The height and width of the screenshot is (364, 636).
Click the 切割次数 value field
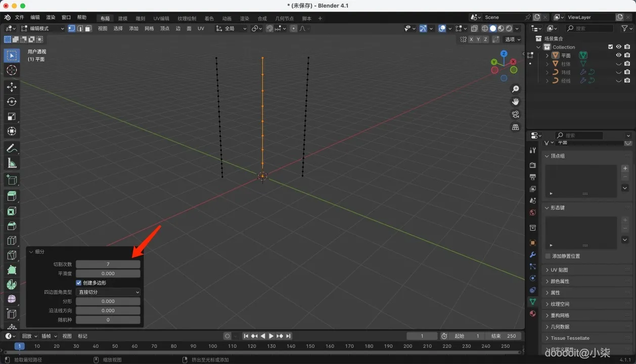(x=108, y=264)
